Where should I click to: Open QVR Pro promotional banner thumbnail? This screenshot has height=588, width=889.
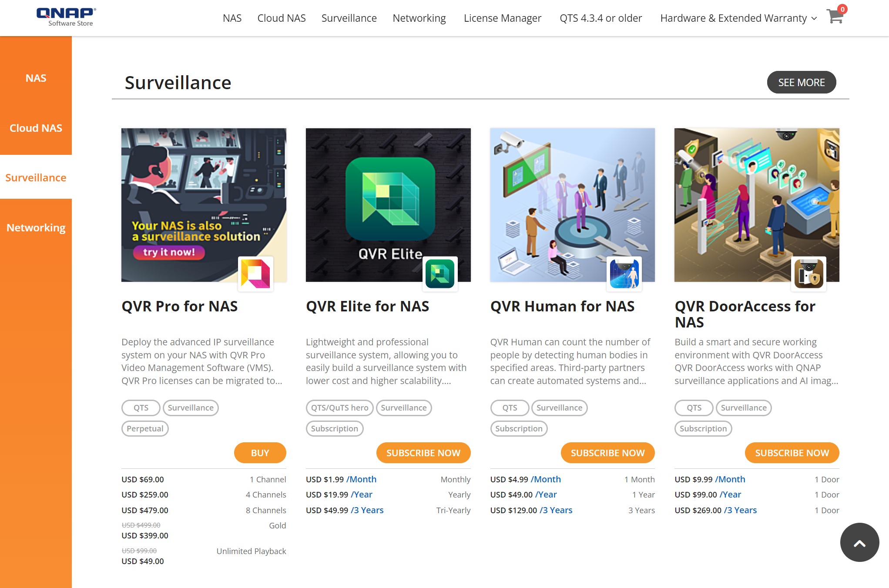(x=203, y=204)
